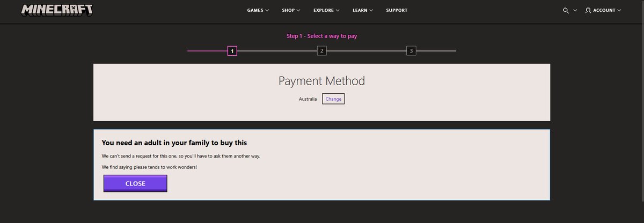Expand the chevron beside the search icon
Screen dimensions: 644x223
click(x=575, y=10)
